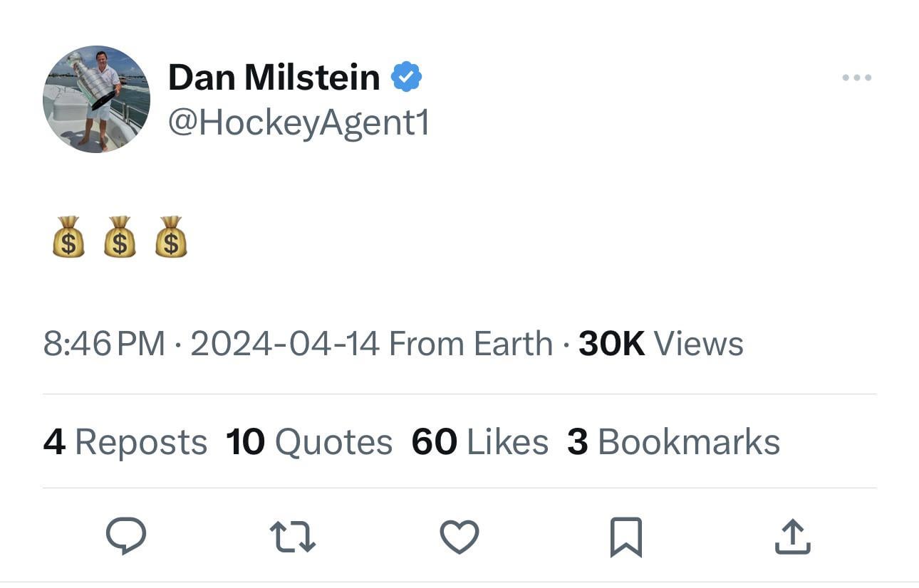Click the From Earth location label

tap(471, 344)
